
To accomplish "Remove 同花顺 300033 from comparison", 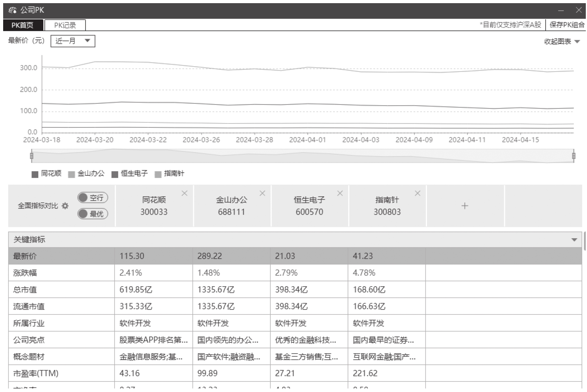I will [x=184, y=193].
